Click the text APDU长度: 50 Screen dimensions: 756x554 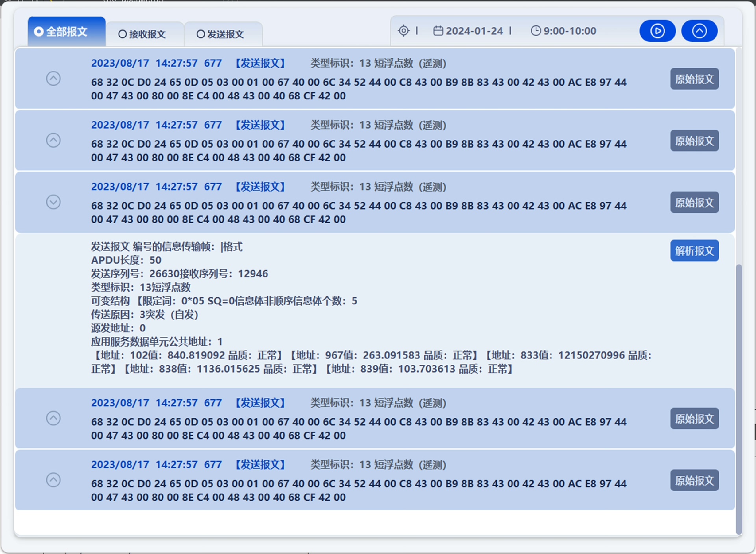[126, 260]
